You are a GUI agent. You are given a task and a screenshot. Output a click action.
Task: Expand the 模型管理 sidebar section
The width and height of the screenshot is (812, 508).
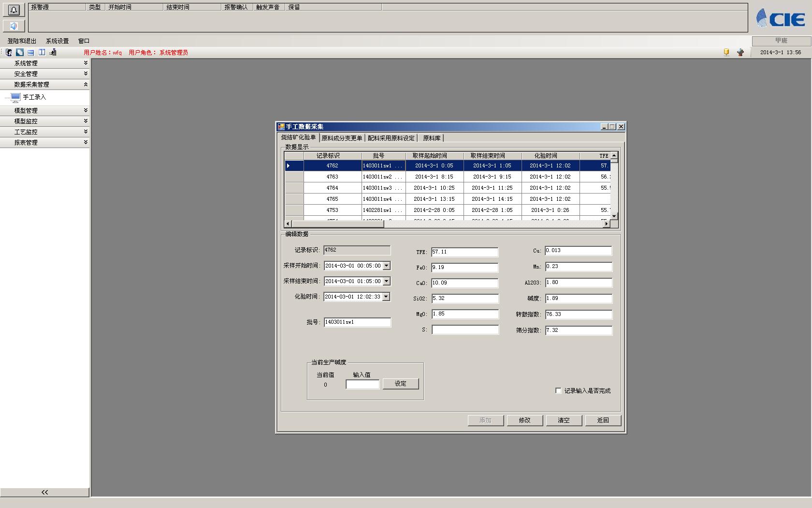[x=44, y=110]
